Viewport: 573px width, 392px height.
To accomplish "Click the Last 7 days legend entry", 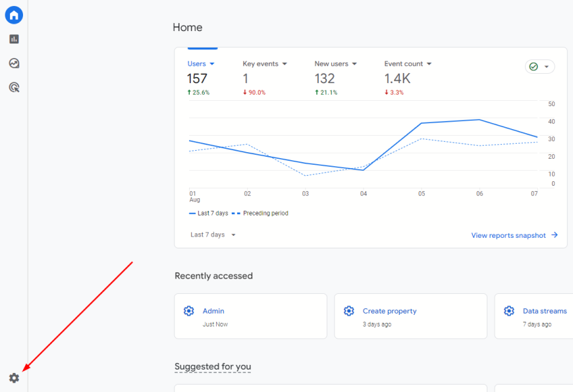I will [x=209, y=213].
